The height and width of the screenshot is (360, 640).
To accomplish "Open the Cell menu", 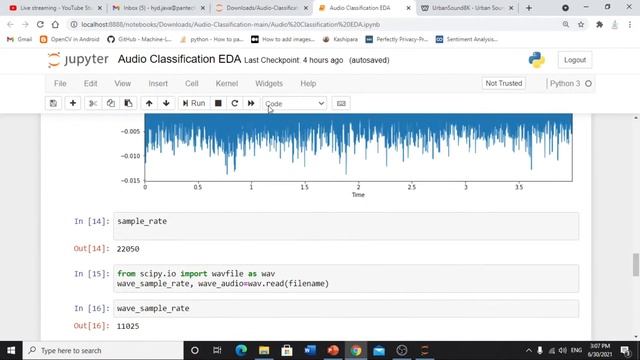I will point(191,83).
